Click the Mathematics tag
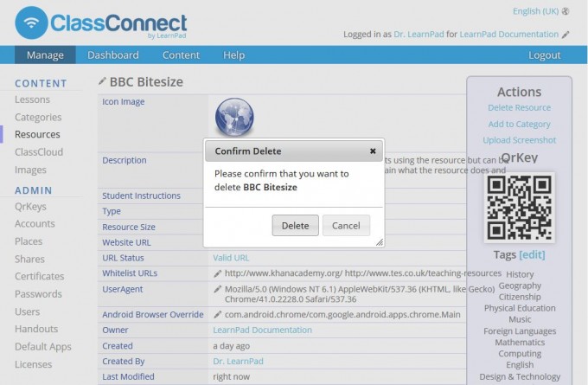Screen dimensions: 588x385 tap(520, 343)
